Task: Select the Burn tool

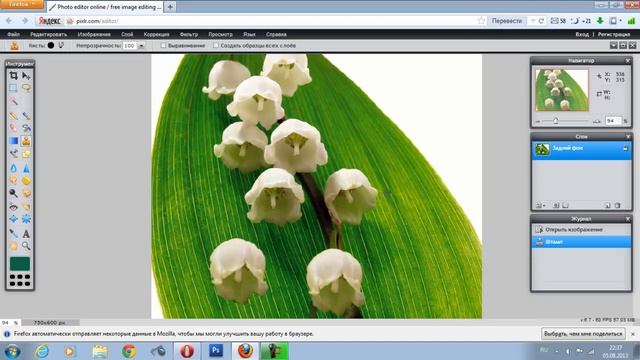Action: pos(26,193)
